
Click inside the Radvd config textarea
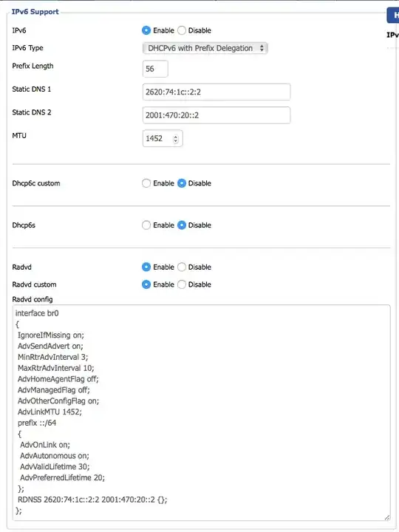coord(201,412)
